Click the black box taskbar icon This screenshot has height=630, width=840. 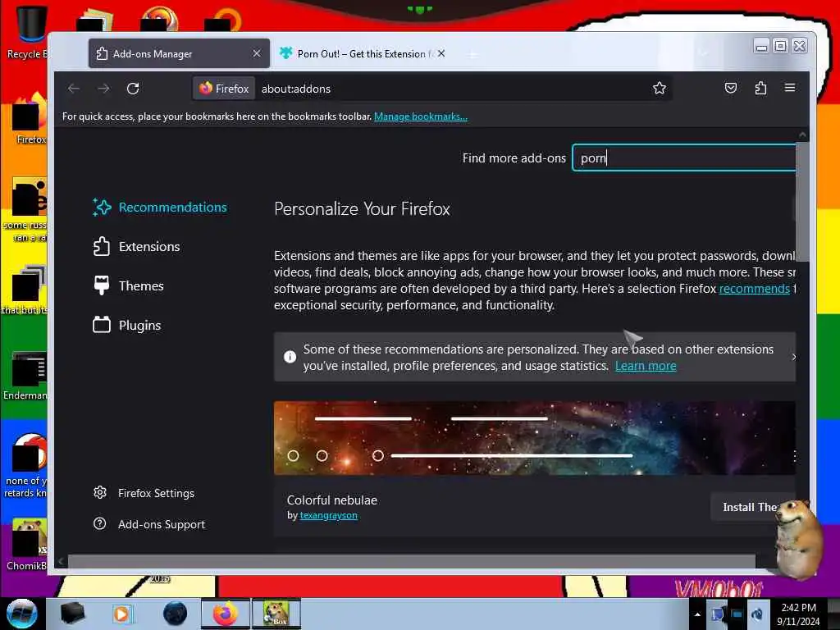72,614
